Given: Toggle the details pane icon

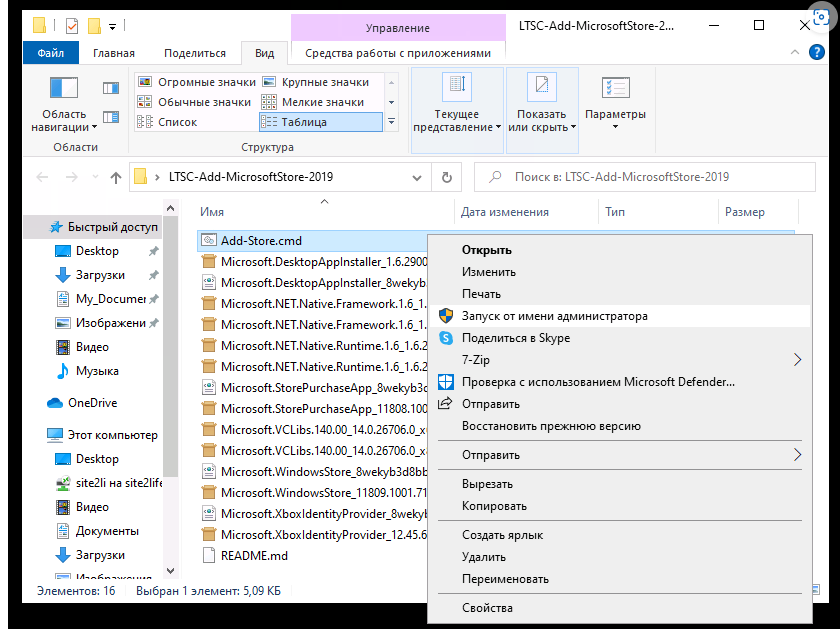Looking at the screenshot, I should click(x=111, y=117).
